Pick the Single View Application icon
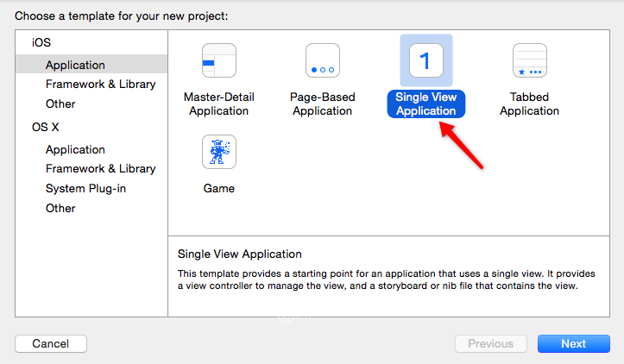This screenshot has height=364, width=624. (x=425, y=61)
